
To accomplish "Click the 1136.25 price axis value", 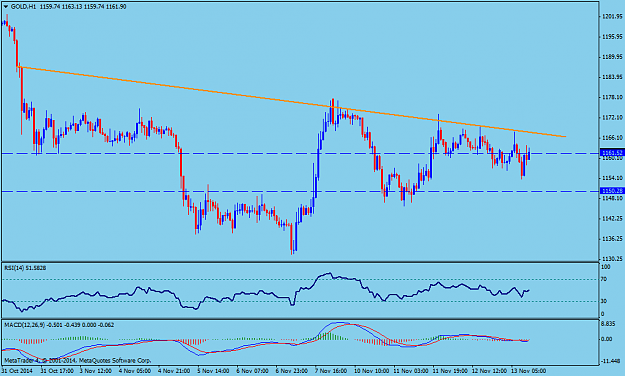I will (612, 238).
